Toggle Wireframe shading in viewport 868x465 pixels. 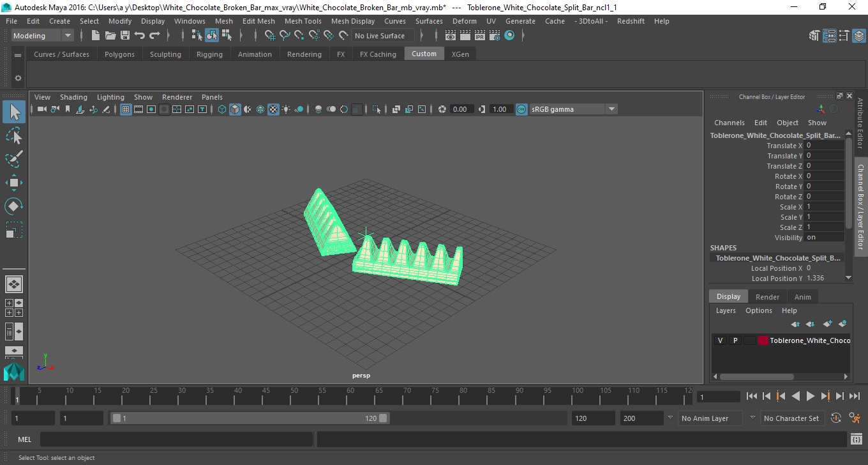coord(222,109)
